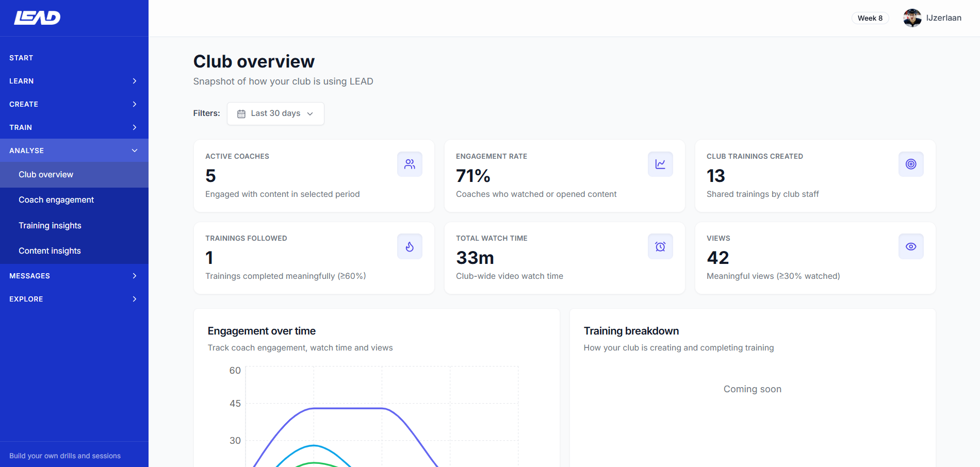Click the Club Trainings Created target icon

[x=911, y=164]
